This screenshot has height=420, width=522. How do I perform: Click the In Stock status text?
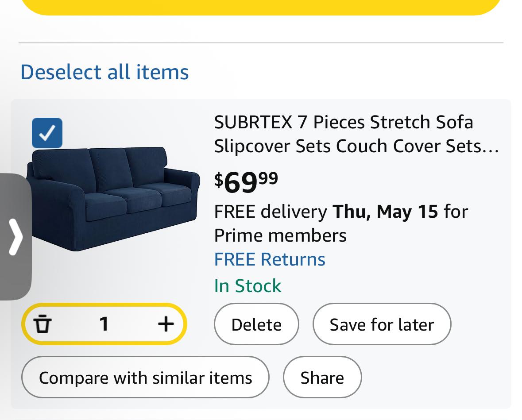(x=247, y=286)
